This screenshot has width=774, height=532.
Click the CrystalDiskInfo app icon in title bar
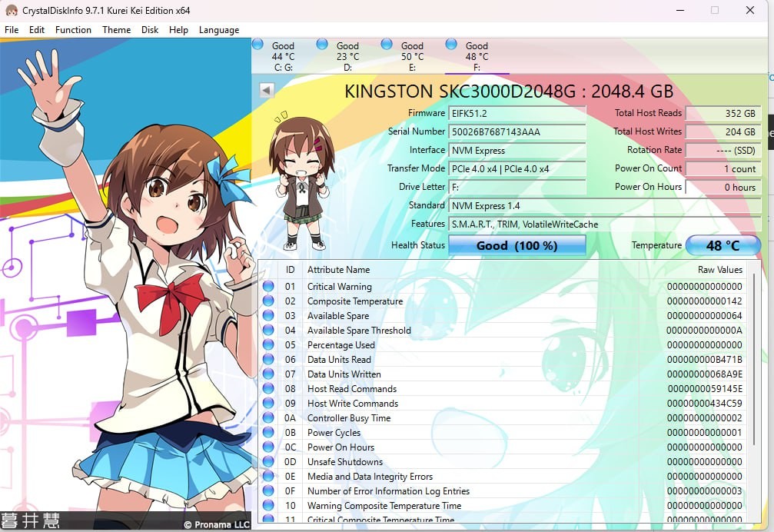pyautogui.click(x=11, y=11)
